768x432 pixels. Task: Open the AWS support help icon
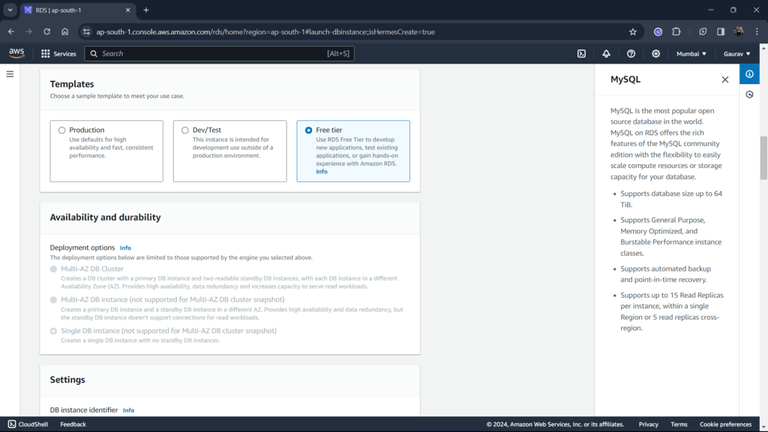(x=631, y=54)
